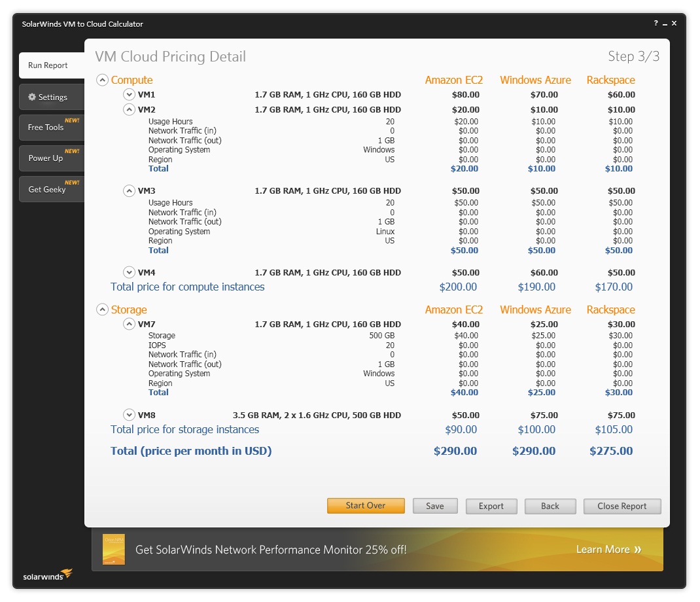Save the pricing report
Screen dimensions: 700x602
click(434, 505)
